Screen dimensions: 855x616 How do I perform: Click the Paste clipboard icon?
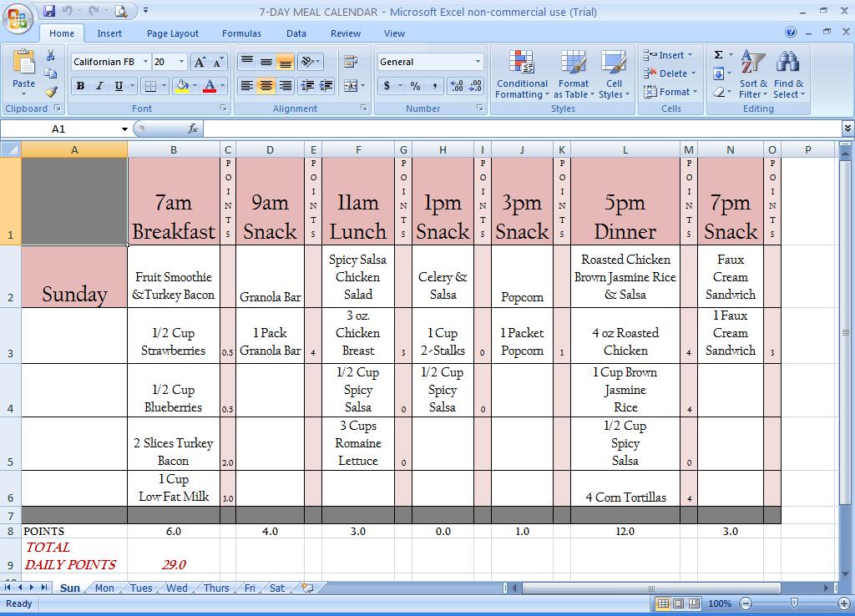[x=24, y=62]
